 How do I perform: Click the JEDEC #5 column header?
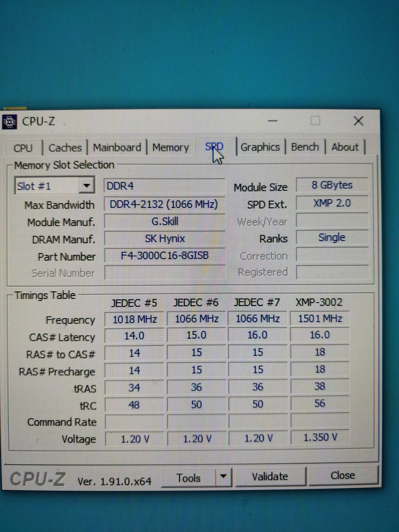[134, 303]
